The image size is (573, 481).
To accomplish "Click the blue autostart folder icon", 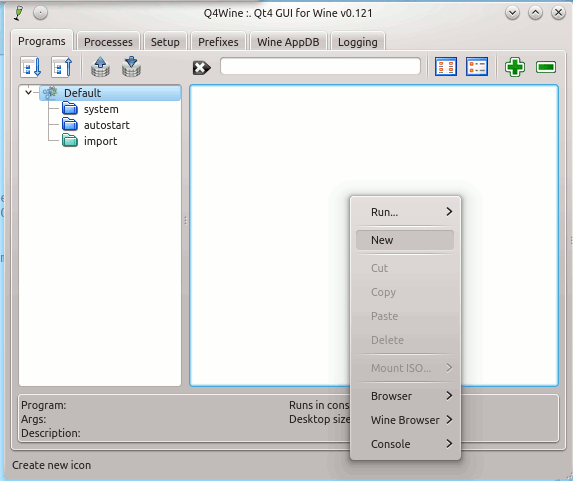I will coord(69,125).
